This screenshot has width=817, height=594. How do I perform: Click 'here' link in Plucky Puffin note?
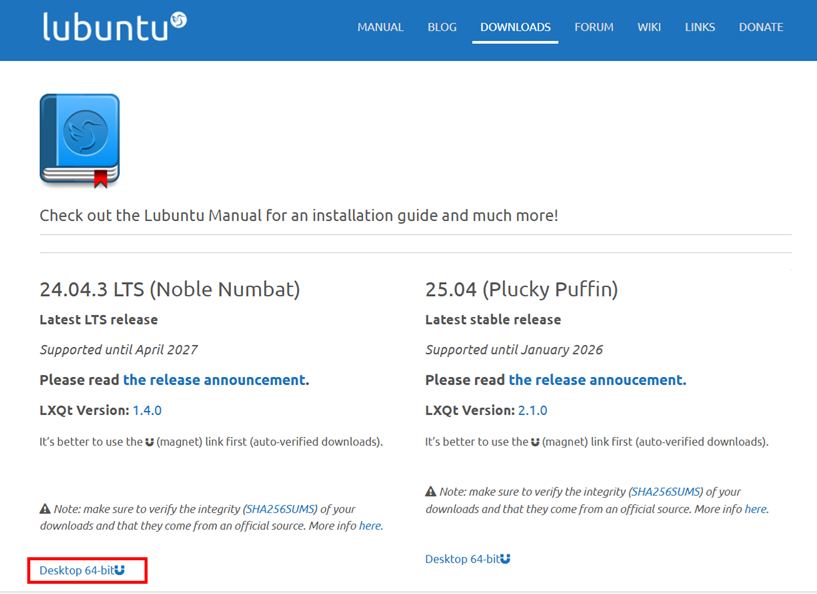pos(756,509)
